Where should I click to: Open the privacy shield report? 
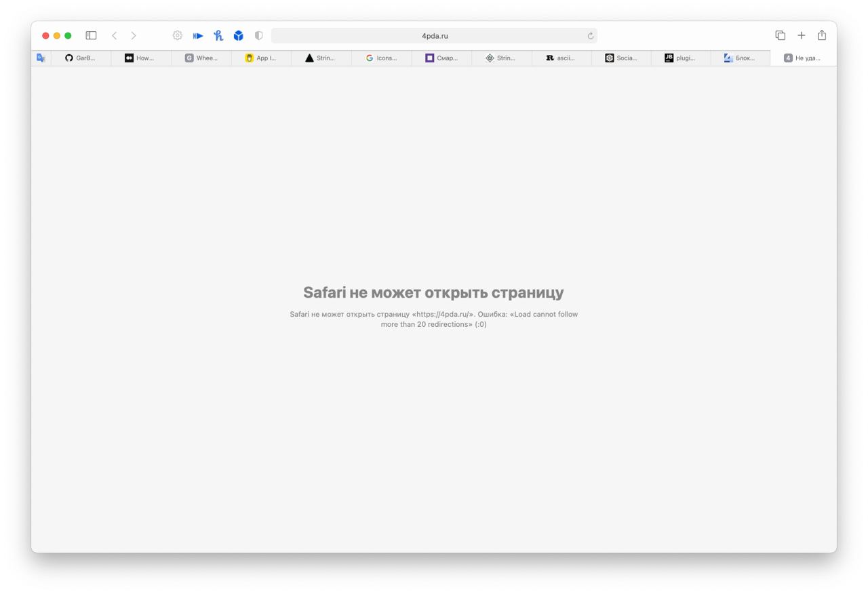tap(258, 35)
